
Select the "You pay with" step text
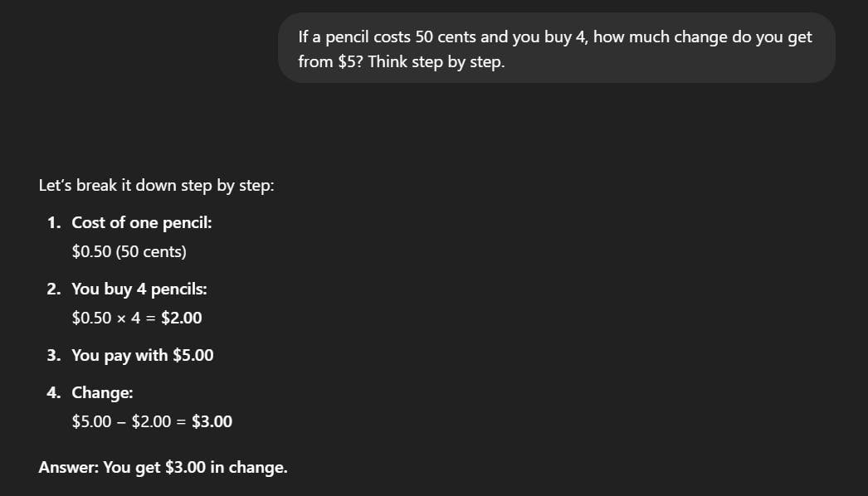[x=119, y=355]
